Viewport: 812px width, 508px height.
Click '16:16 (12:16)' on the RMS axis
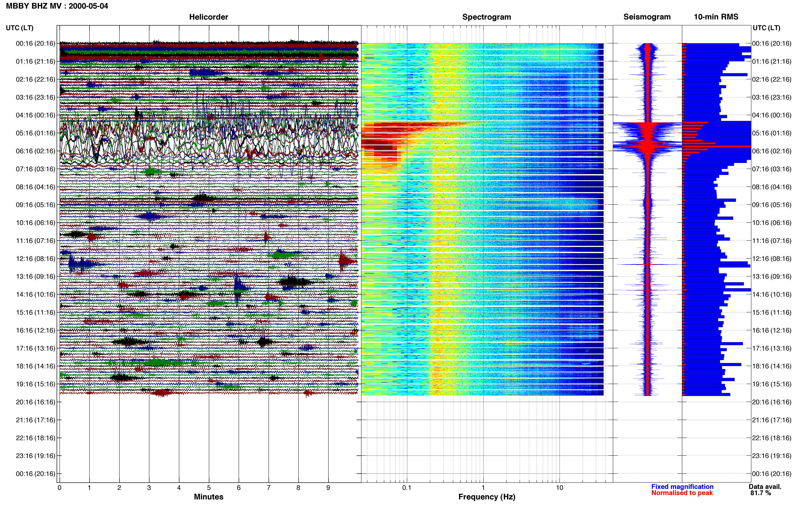pyautogui.click(x=772, y=330)
